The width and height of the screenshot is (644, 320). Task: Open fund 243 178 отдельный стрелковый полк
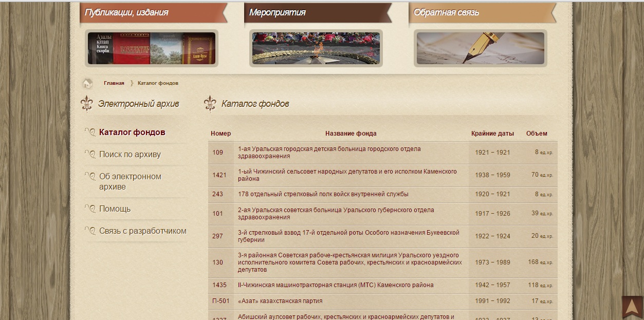click(x=323, y=194)
